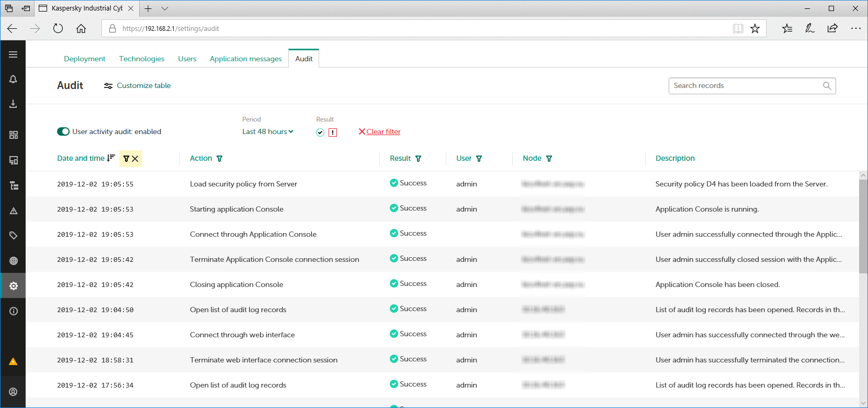
Task: Switch to the Deployment tab
Action: pyautogui.click(x=84, y=59)
